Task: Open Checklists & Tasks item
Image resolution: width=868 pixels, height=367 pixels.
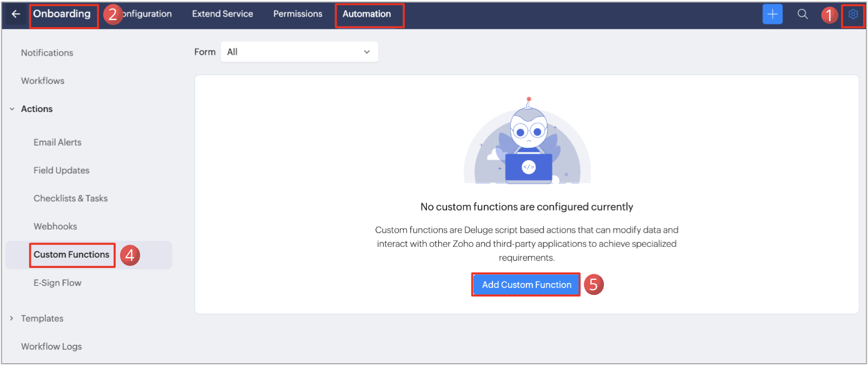Action: click(70, 199)
